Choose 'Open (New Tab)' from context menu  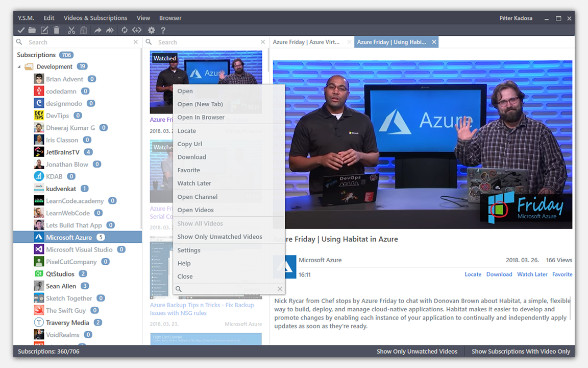229,104
